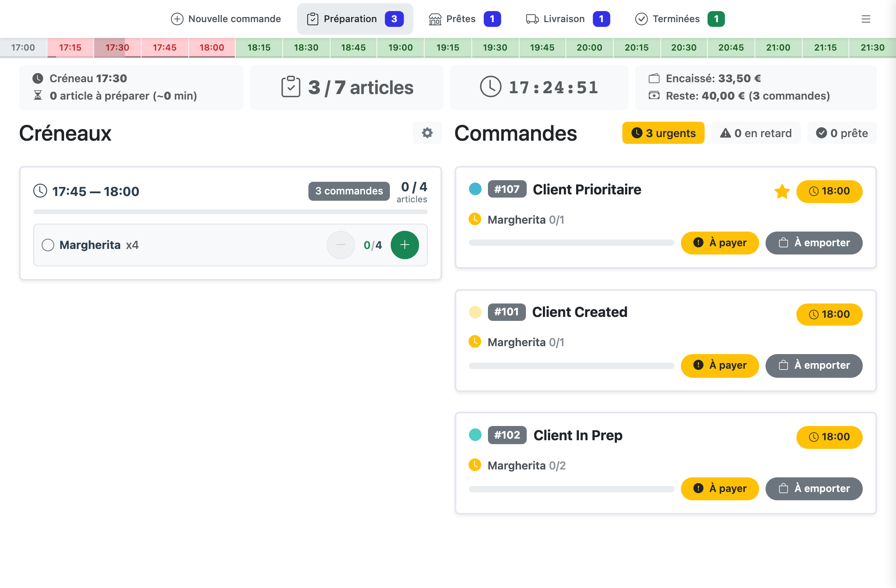Click the hourglass icon beside article à préparer
Image resolution: width=896 pixels, height=588 pixels.
(x=38, y=95)
